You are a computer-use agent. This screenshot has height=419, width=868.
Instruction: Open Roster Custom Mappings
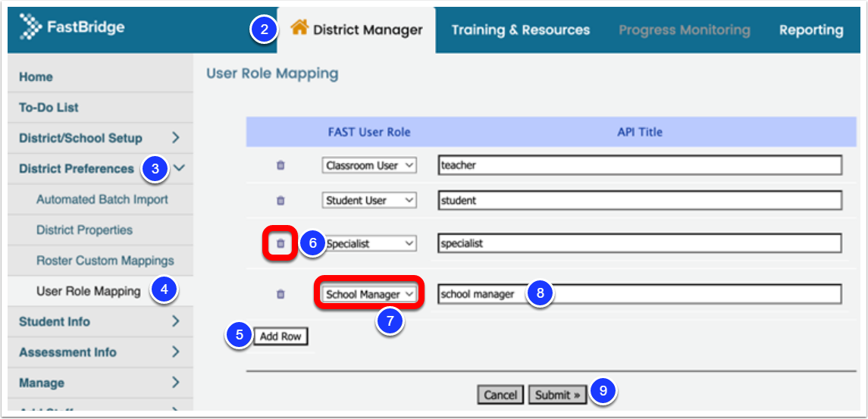pos(105,260)
